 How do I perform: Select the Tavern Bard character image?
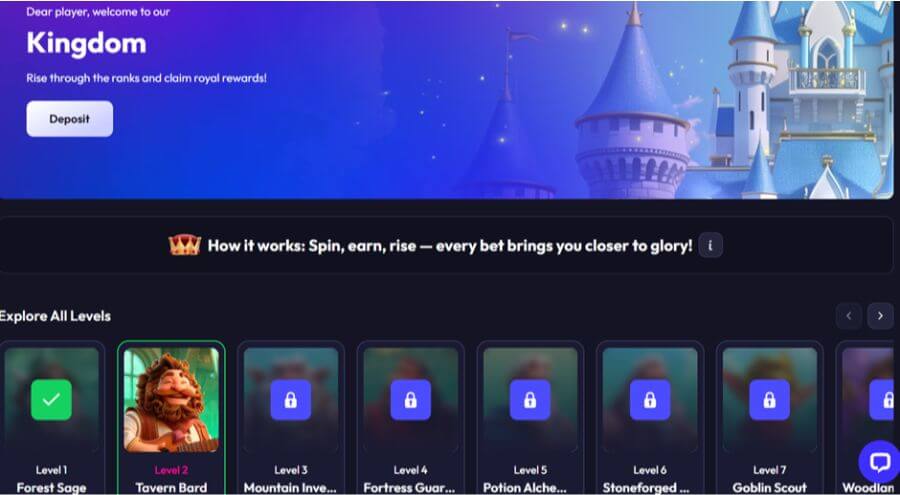[x=171, y=400]
